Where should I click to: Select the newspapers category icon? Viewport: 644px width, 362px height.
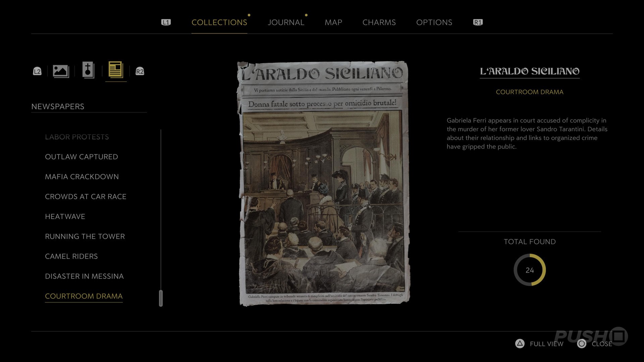(x=116, y=70)
